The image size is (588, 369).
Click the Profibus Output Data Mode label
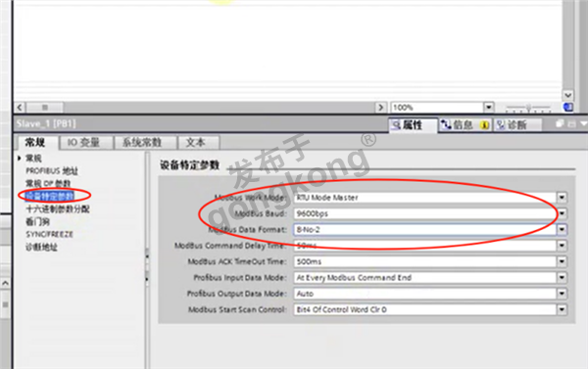click(x=236, y=294)
